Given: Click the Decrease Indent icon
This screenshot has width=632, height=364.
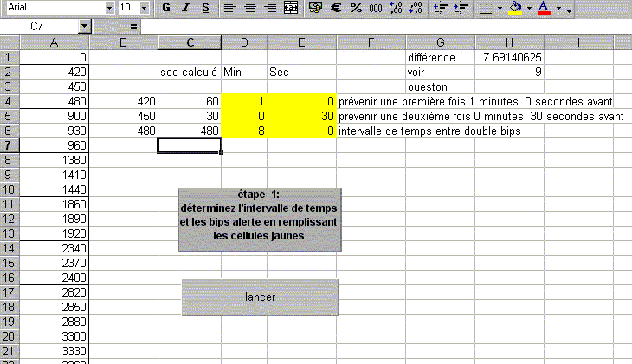Looking at the screenshot, I should click(x=441, y=7).
